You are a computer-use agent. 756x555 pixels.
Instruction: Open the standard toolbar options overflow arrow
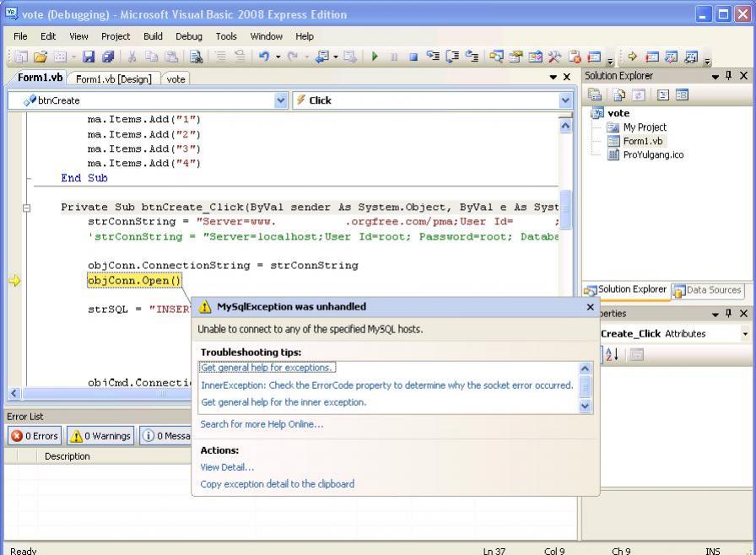click(610, 61)
